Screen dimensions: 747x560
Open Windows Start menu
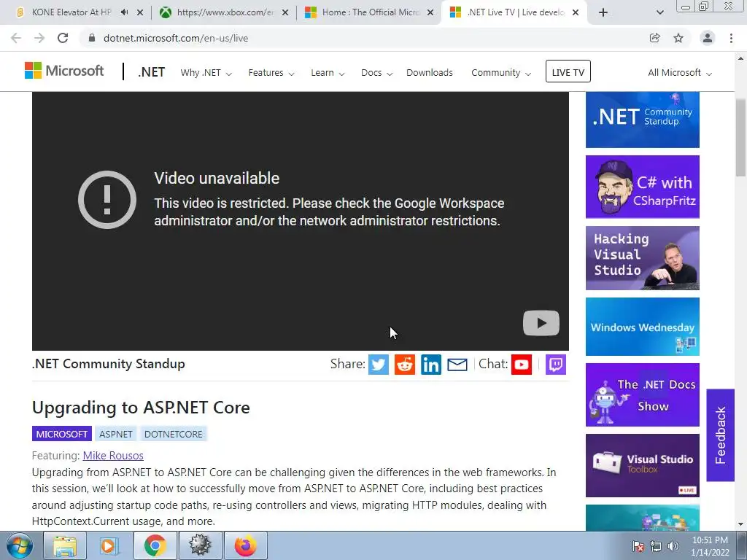click(20, 545)
